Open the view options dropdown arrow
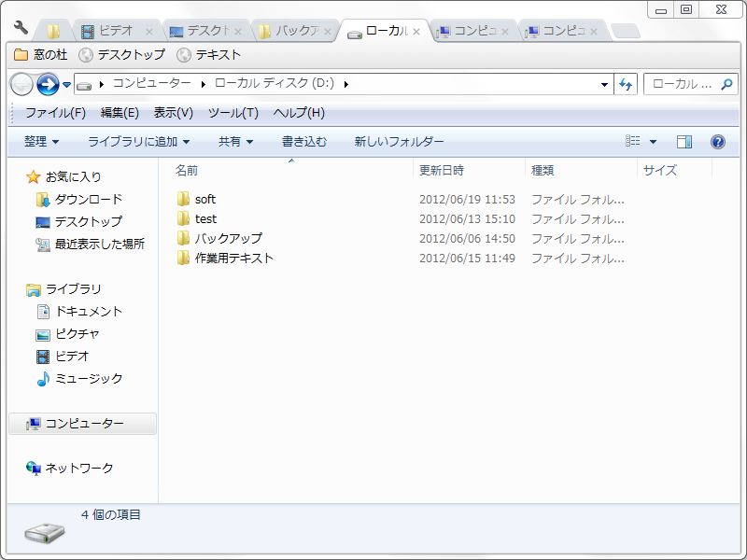The image size is (747, 560). (653, 142)
